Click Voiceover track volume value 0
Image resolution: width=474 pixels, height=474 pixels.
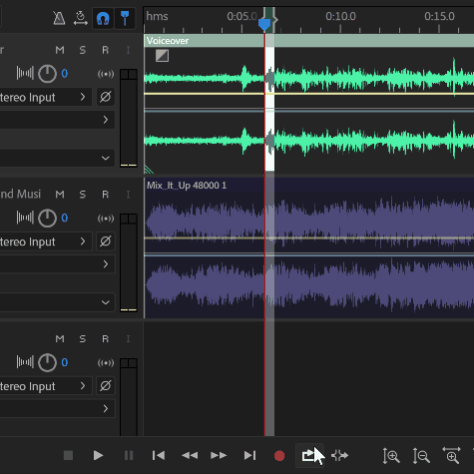pos(65,73)
